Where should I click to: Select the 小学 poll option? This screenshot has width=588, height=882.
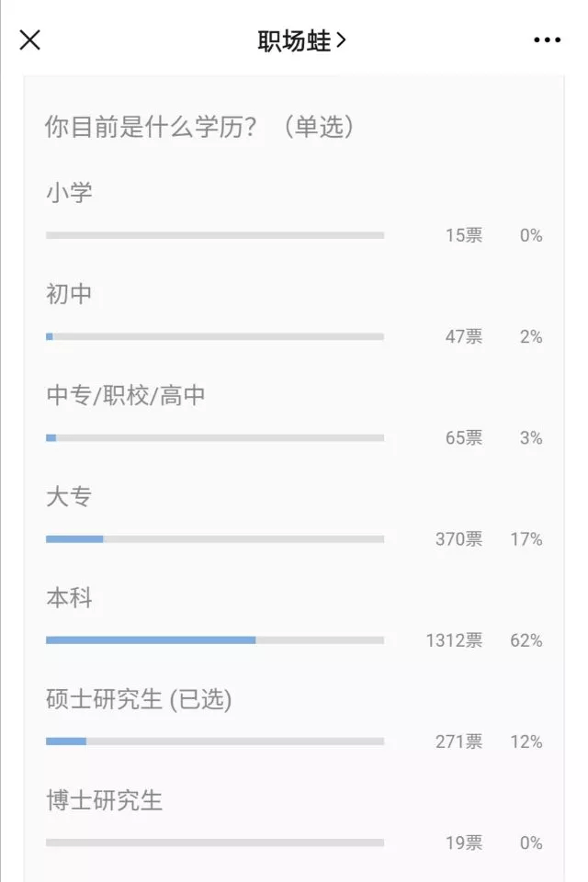pyautogui.click(x=70, y=193)
